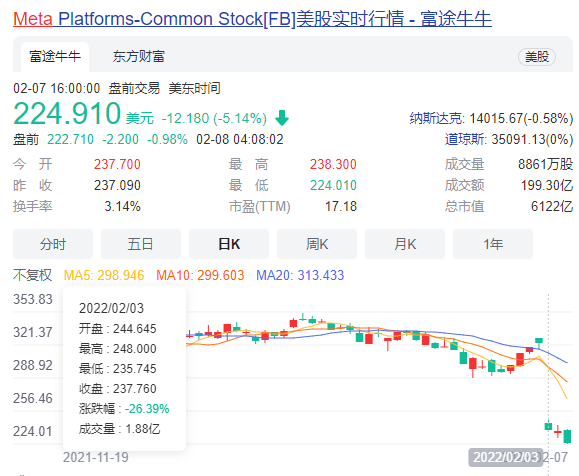Click the volume value 8861万股
579x476 pixels.
[545, 164]
